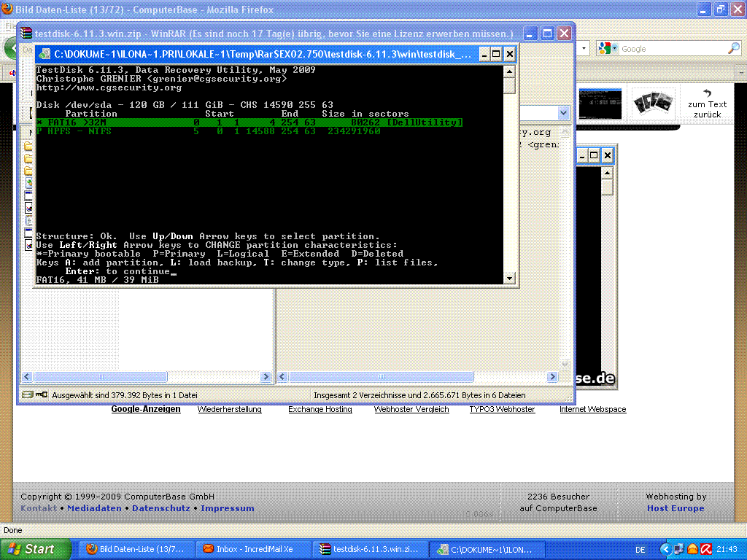Open search engine selector dropdown arrow
Viewport: 747px width, 560px height.
614,49
